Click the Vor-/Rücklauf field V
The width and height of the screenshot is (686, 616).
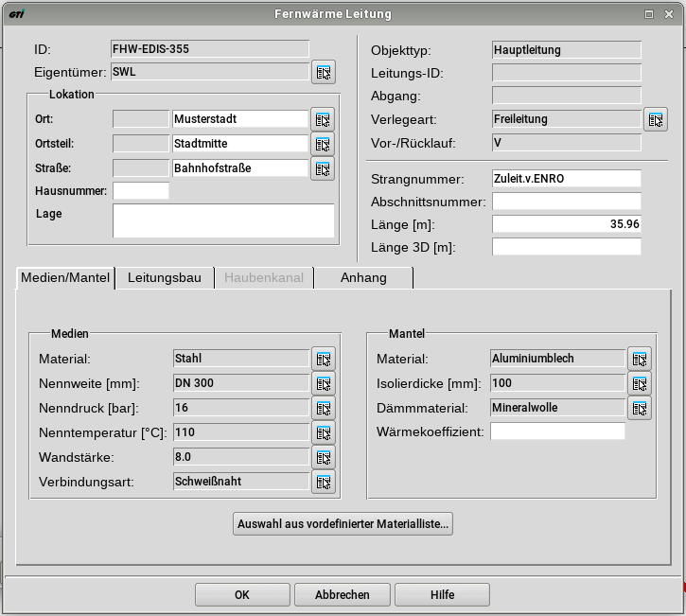click(x=567, y=143)
